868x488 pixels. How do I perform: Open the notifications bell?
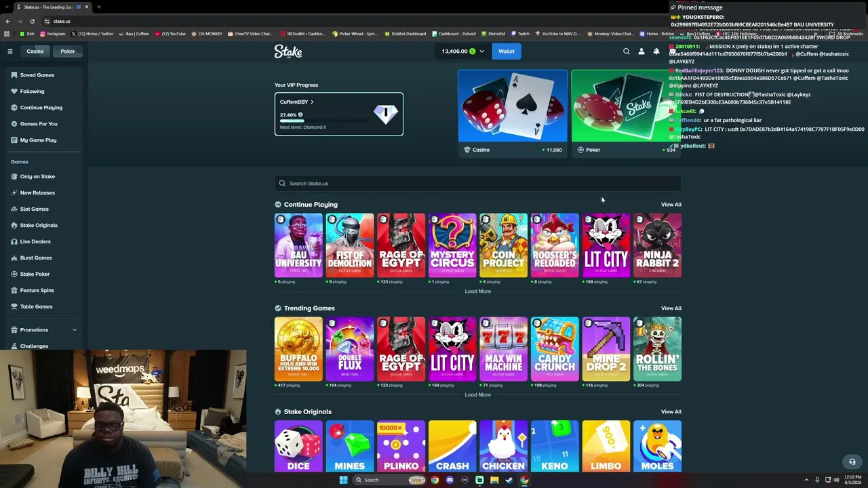(x=656, y=52)
